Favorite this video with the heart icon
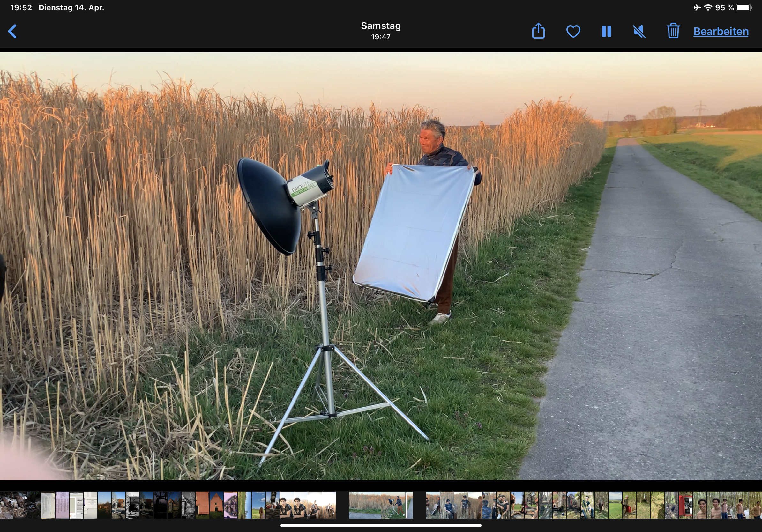762x532 pixels. click(x=573, y=32)
